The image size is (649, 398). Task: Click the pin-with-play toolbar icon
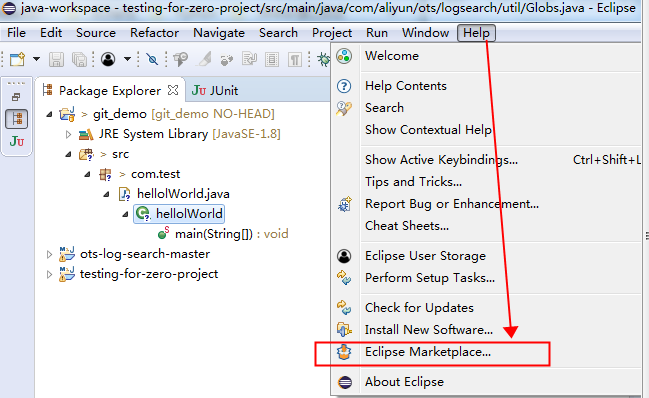tap(180, 60)
